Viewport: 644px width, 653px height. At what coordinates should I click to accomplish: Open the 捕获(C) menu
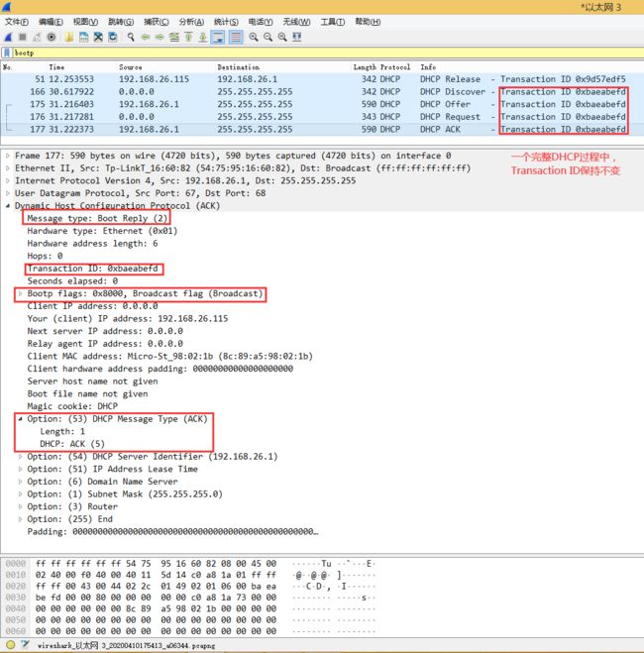(157, 22)
